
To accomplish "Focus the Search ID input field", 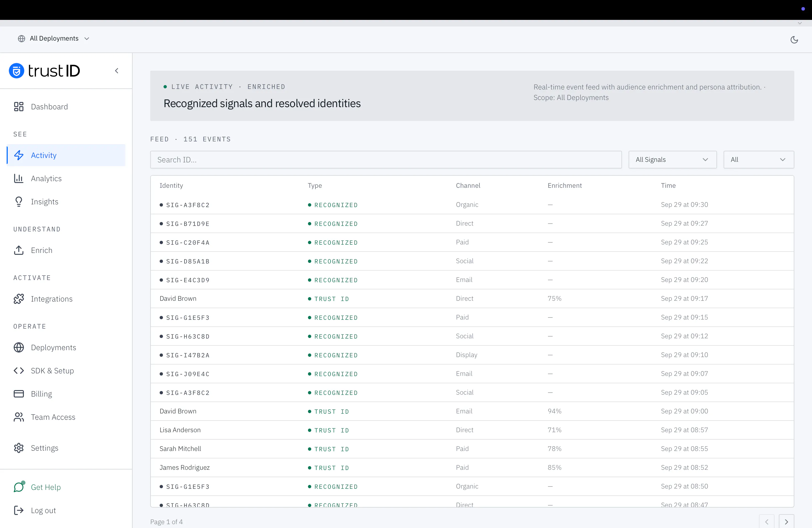I will coord(386,160).
